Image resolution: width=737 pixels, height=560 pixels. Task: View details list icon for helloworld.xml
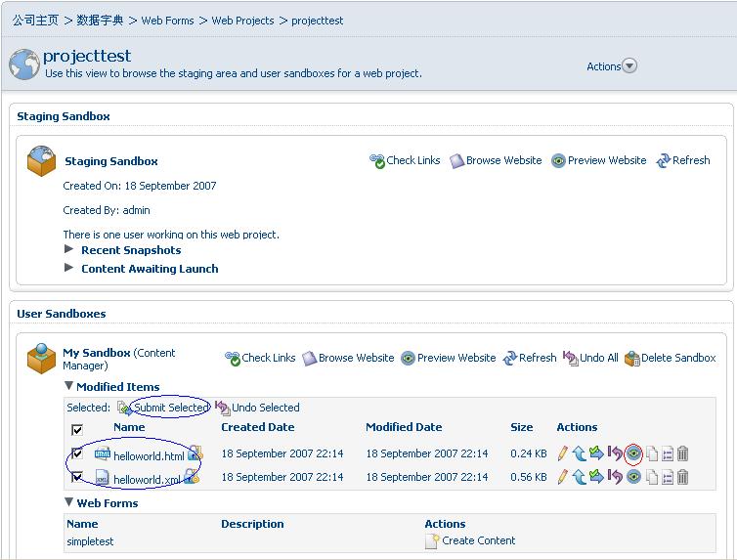(x=668, y=477)
